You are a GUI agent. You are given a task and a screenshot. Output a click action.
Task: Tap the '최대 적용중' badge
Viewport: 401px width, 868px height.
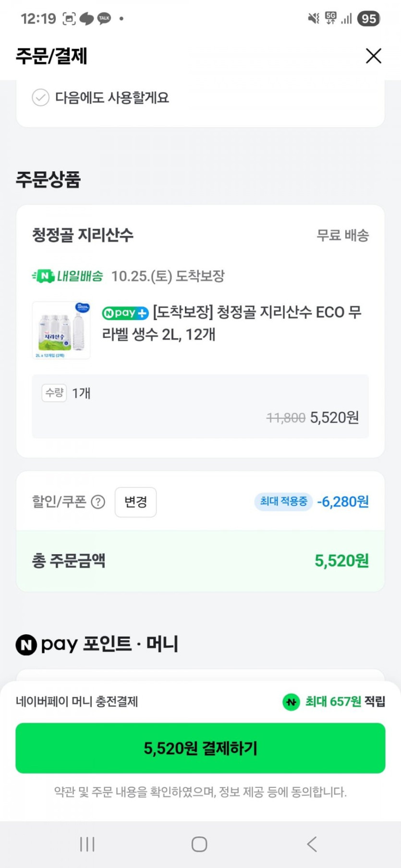283,501
